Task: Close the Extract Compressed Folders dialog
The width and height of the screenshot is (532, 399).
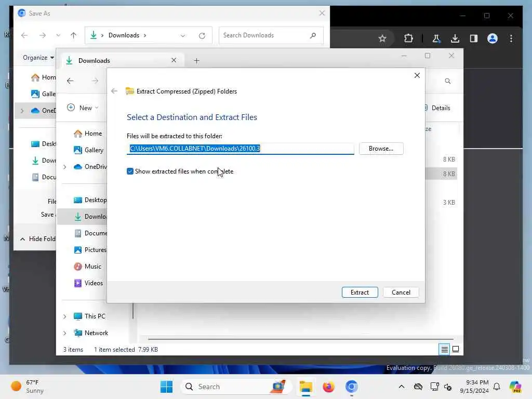Action: (x=417, y=75)
